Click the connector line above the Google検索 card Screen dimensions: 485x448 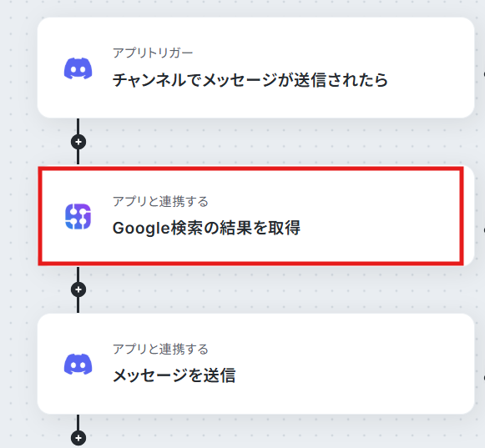pyautogui.click(x=78, y=158)
